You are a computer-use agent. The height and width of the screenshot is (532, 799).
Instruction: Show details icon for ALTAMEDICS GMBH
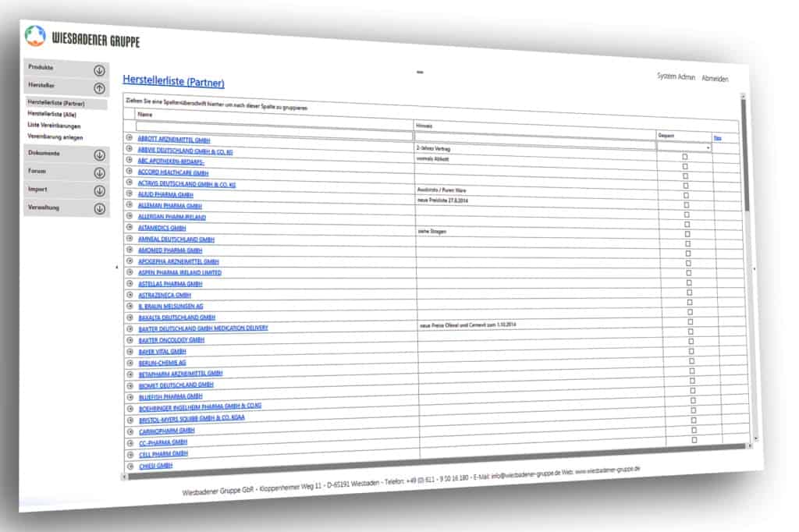[129, 227]
